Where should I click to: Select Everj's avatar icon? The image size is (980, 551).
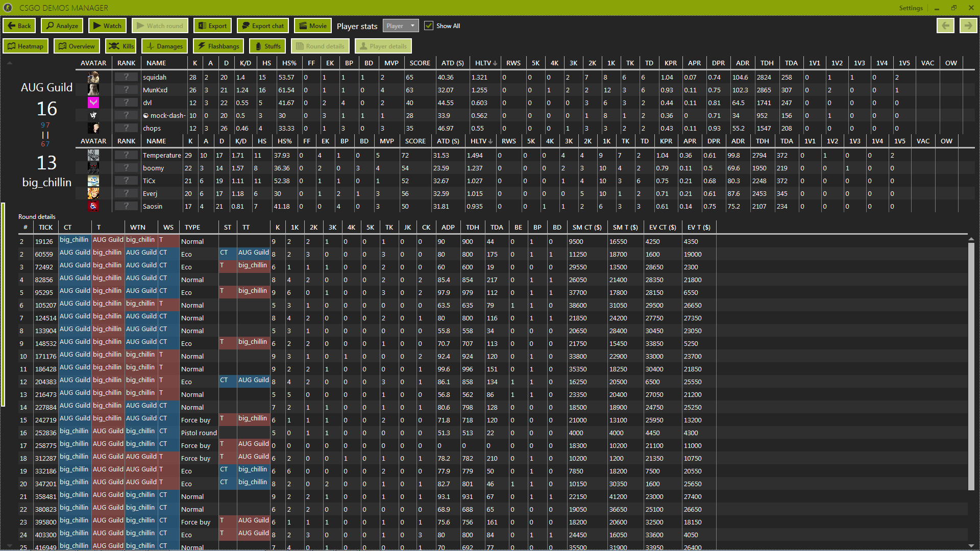[x=93, y=193]
